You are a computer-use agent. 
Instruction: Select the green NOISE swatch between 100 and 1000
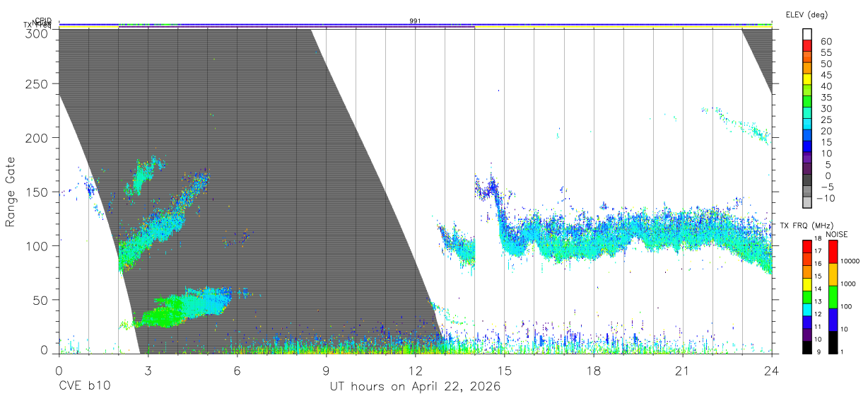click(x=832, y=296)
